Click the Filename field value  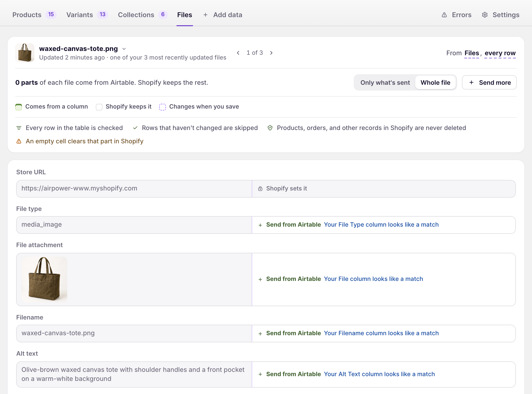coord(134,334)
